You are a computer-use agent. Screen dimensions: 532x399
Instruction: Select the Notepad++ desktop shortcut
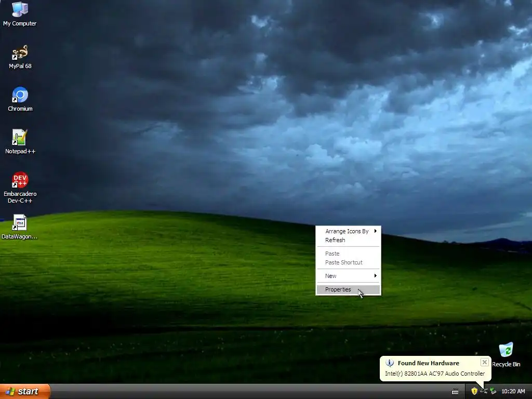coord(20,142)
